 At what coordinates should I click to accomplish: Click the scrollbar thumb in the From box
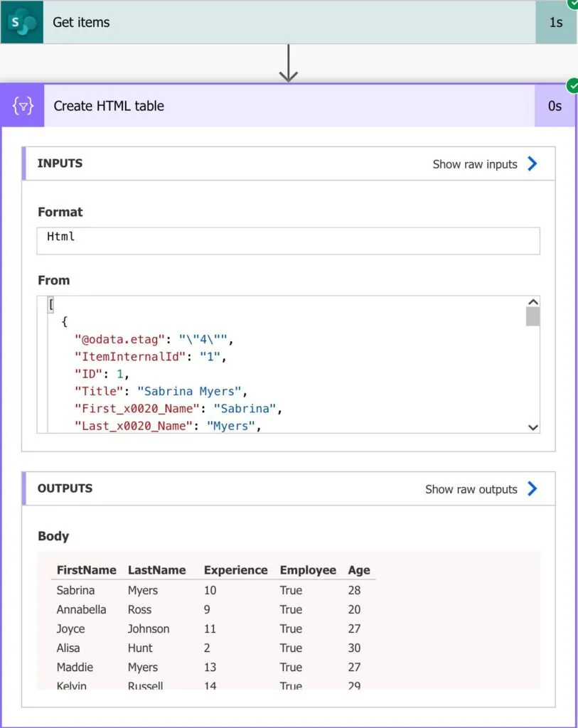(532, 316)
